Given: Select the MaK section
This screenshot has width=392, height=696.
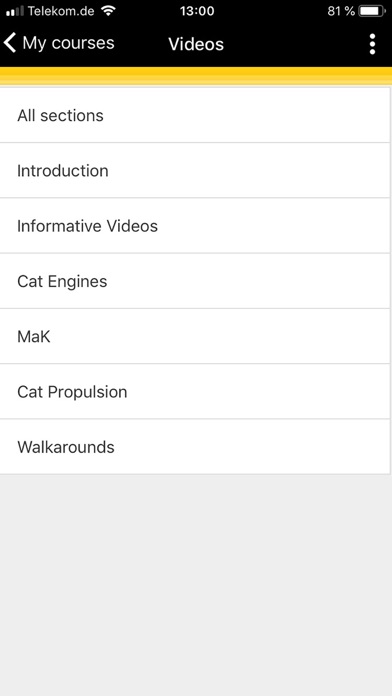Looking at the screenshot, I should 195,336.
